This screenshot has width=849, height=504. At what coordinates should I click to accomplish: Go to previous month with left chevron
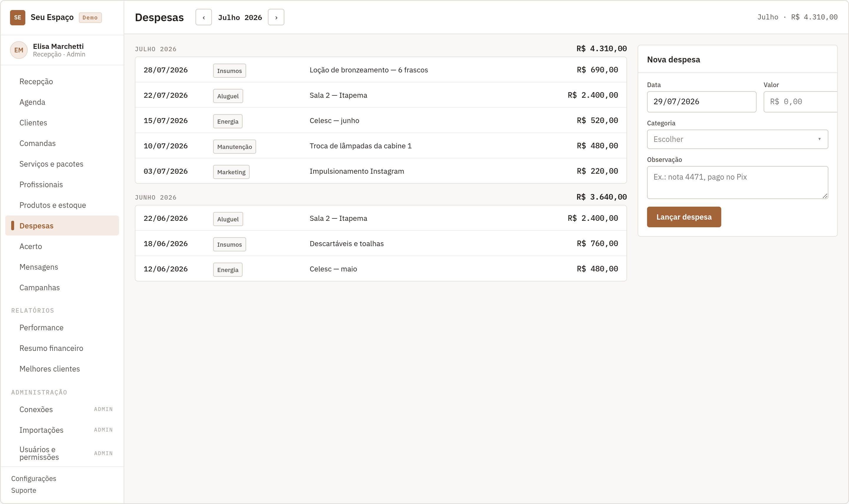point(203,17)
